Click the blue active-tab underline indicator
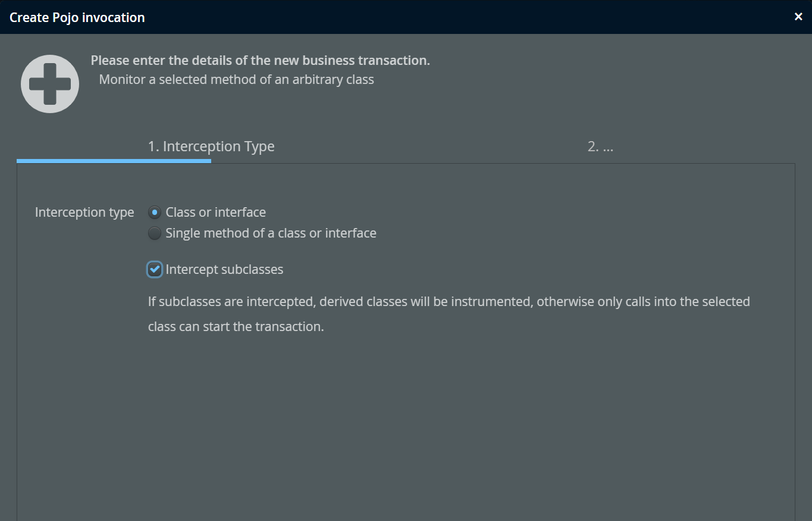The height and width of the screenshot is (521, 812). coord(114,161)
